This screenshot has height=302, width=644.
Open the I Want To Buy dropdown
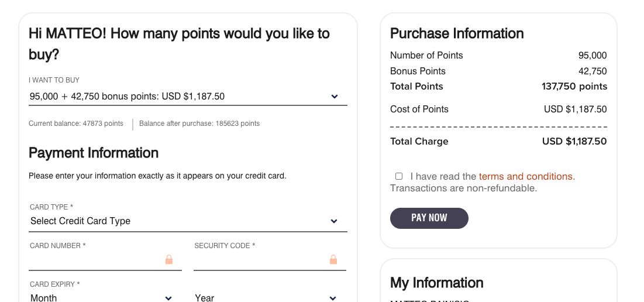coord(188,97)
